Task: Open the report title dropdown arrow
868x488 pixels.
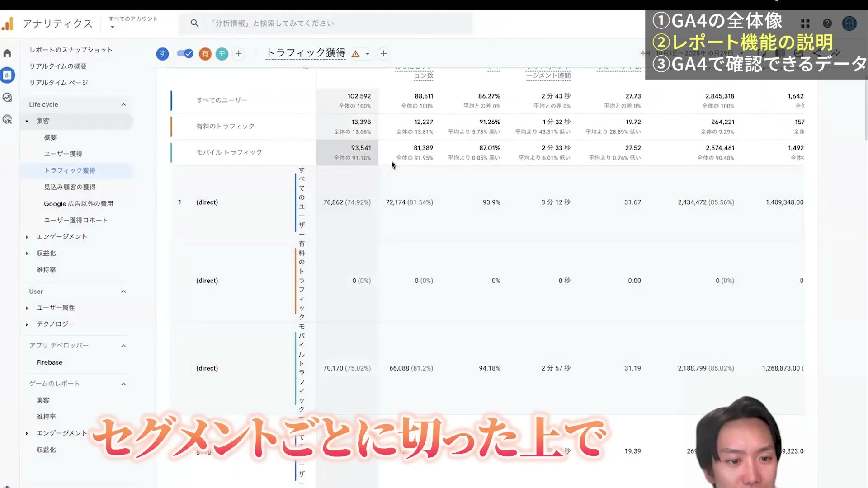Action: 368,54
